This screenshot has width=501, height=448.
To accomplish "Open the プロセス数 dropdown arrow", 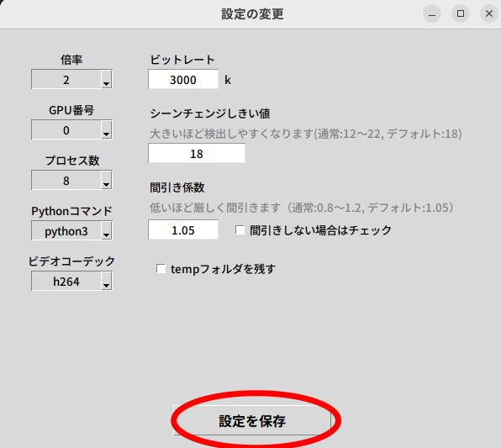I will (x=107, y=180).
